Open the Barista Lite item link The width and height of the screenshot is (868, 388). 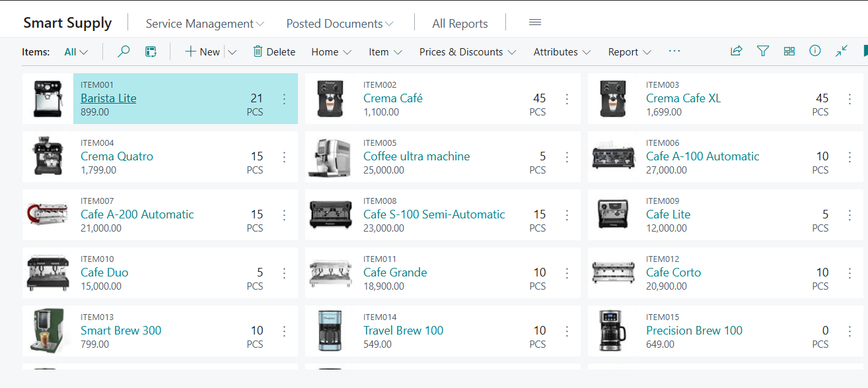[x=108, y=98]
